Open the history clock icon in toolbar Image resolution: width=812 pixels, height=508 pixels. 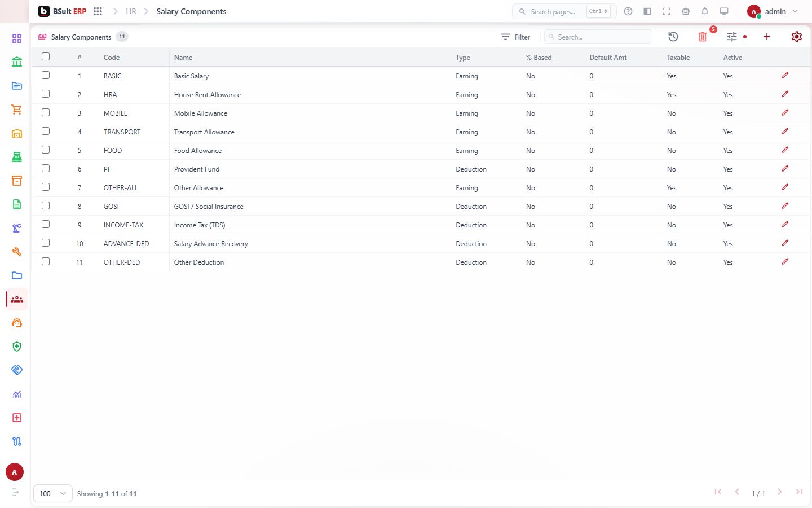pyautogui.click(x=673, y=37)
